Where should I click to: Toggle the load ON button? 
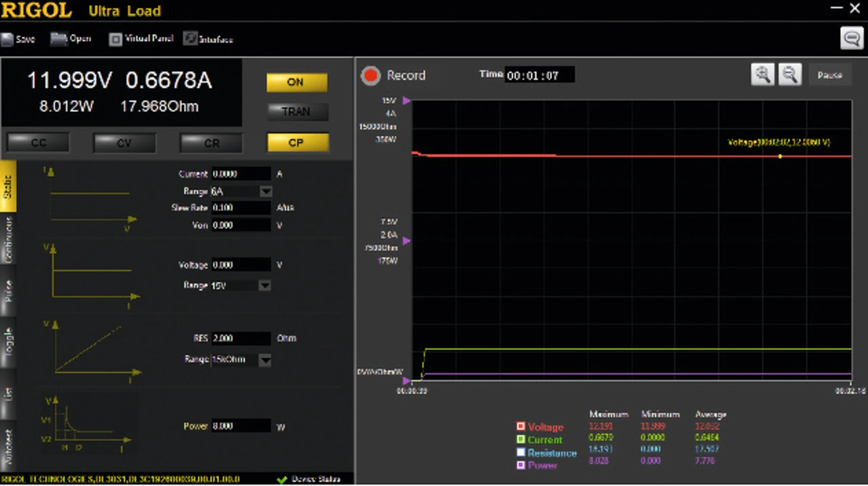296,82
